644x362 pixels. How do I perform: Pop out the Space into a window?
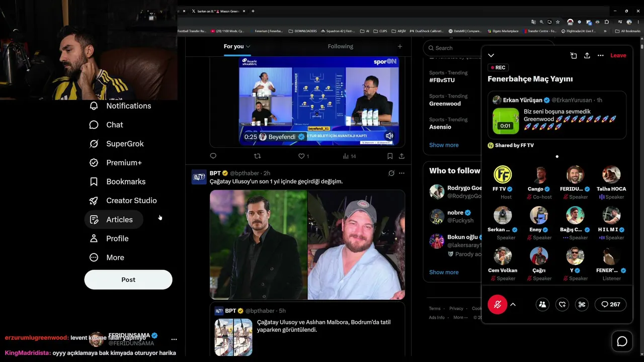pyautogui.click(x=574, y=55)
